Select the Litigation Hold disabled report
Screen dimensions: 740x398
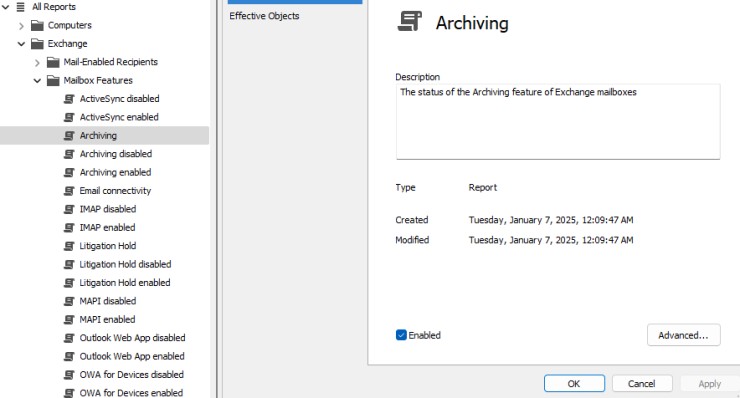coord(125,264)
